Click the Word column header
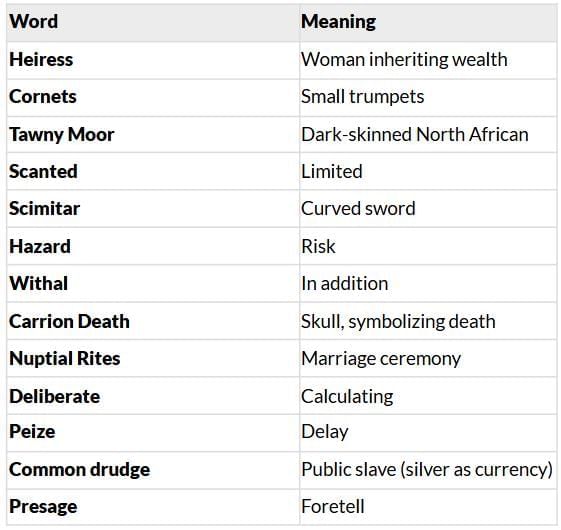561x530 pixels. (33, 21)
